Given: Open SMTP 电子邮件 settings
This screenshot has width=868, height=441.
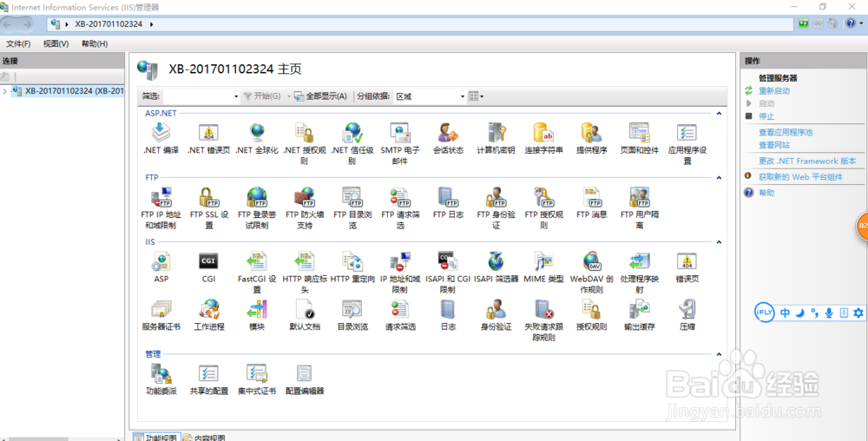Looking at the screenshot, I should click(x=399, y=144).
